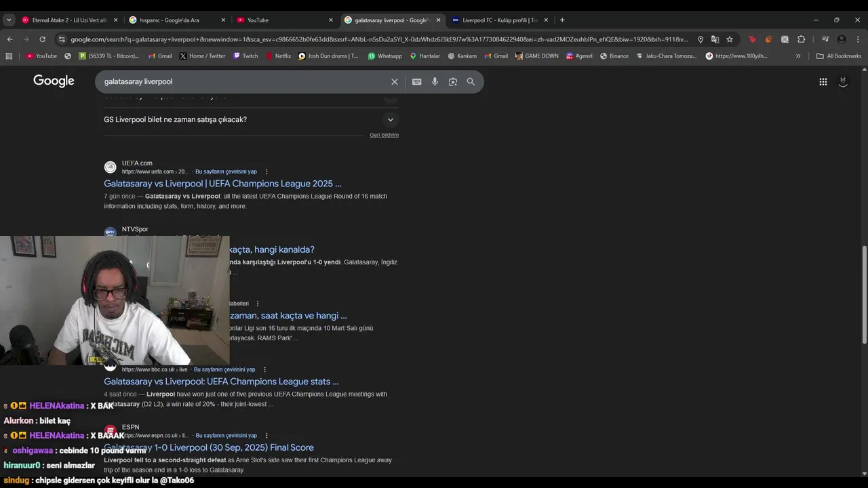This screenshot has height=488, width=868.
Task: Open the Google apps grid
Action: [x=823, y=81]
